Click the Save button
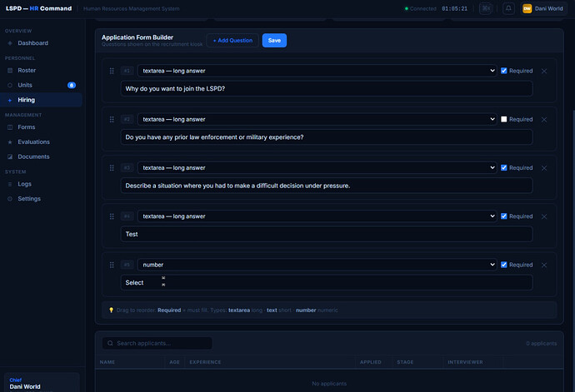The image size is (575, 392). (274, 40)
